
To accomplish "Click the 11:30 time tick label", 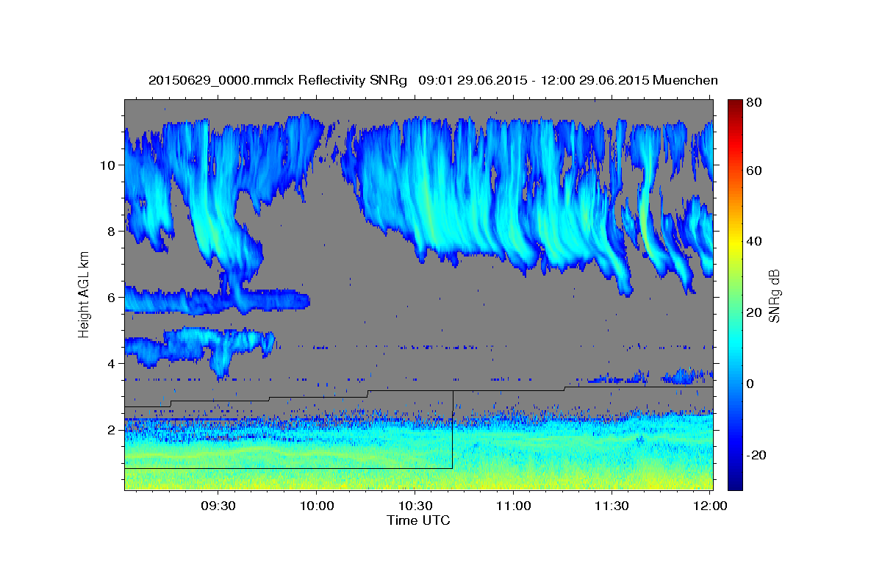I will tap(612, 506).
